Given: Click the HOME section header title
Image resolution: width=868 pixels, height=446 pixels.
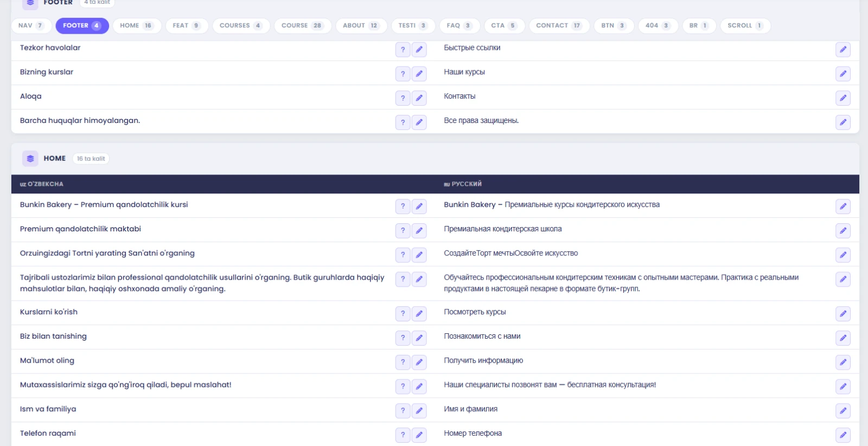Looking at the screenshot, I should 55,159.
